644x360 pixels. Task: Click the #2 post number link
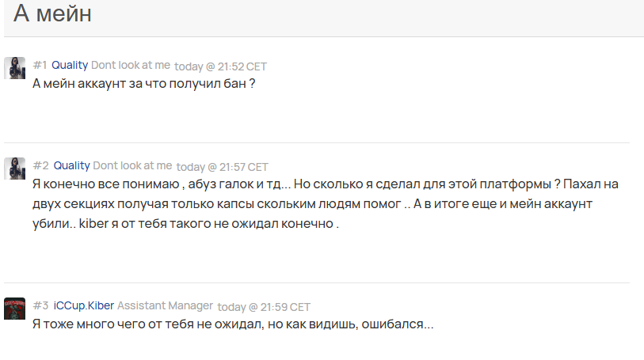click(x=40, y=165)
